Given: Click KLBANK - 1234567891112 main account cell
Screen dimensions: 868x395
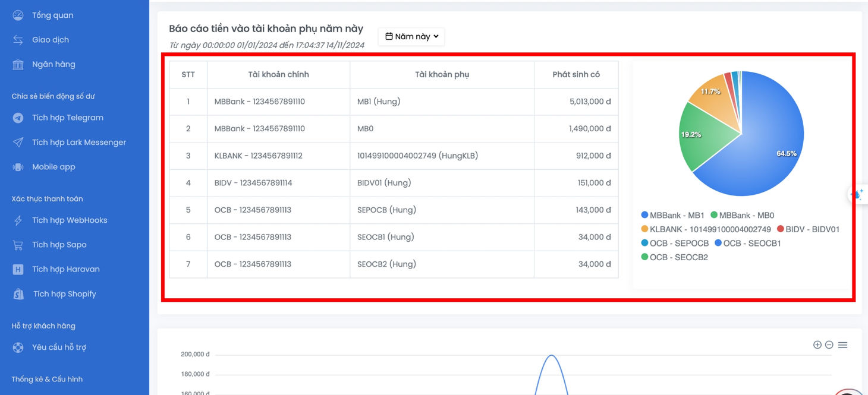Looking at the screenshot, I should click(279, 156).
